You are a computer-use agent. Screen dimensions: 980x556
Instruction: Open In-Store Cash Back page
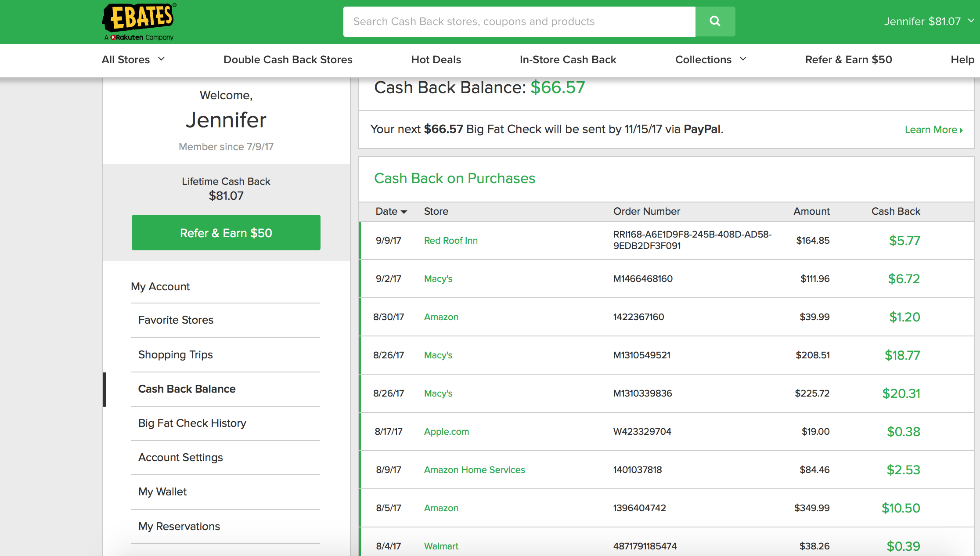pyautogui.click(x=568, y=60)
